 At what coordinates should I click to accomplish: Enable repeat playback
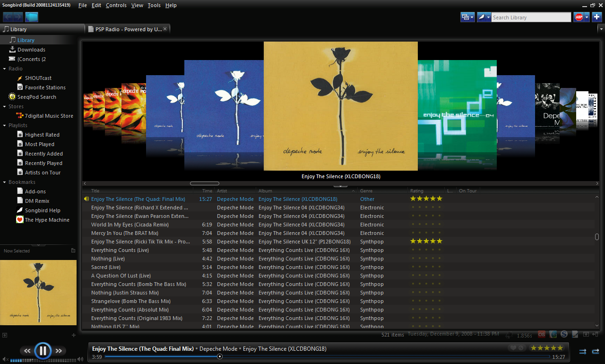point(596,352)
